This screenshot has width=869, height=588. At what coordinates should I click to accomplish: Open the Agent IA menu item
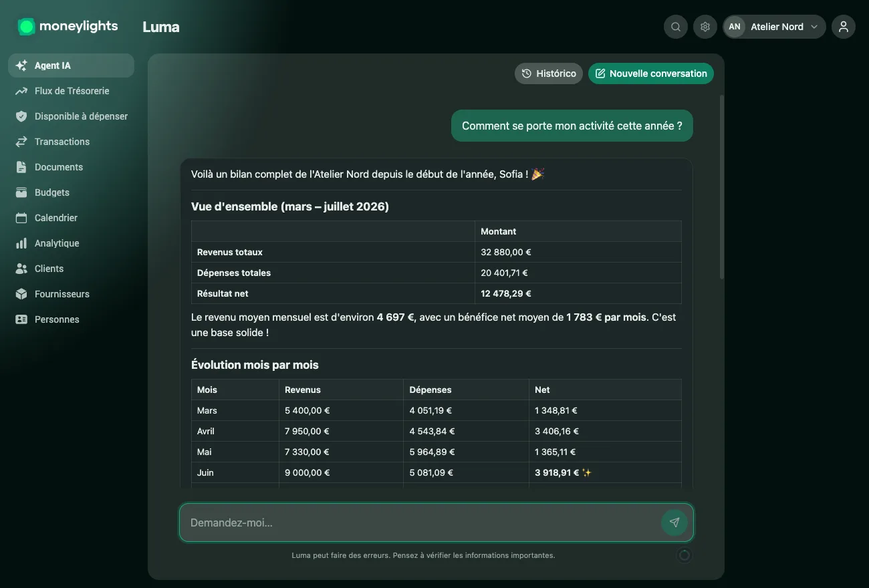point(71,65)
